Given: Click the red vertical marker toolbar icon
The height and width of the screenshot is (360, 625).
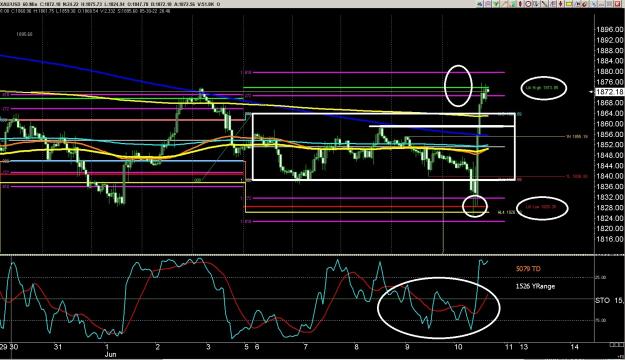Looking at the screenshot, I should (x=520, y=4).
